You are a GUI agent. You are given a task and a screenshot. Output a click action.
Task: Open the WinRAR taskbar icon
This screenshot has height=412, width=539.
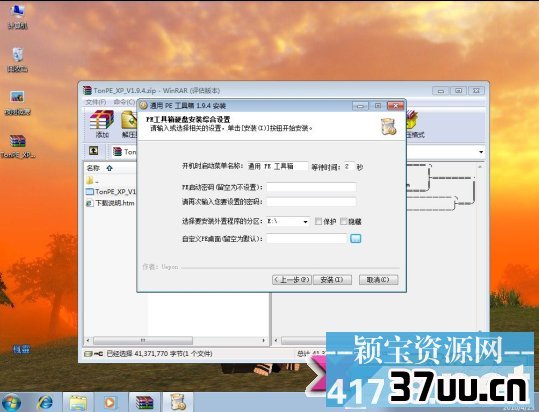(144, 402)
